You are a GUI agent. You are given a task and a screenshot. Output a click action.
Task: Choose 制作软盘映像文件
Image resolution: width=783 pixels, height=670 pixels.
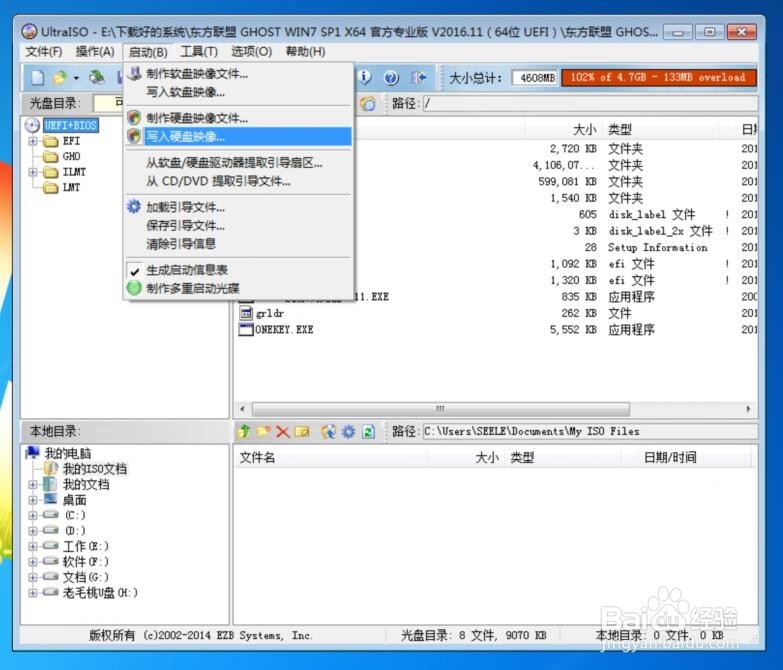[x=239, y=74]
